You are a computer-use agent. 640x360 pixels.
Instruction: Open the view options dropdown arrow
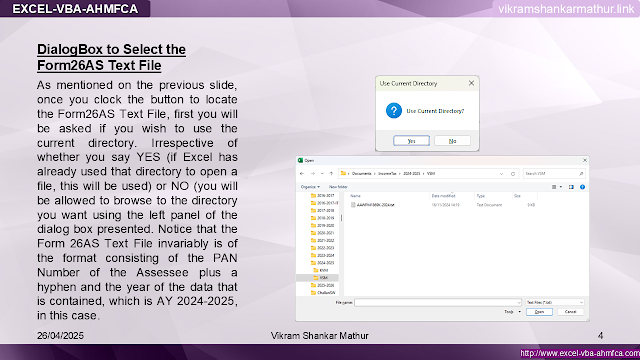click(561, 187)
